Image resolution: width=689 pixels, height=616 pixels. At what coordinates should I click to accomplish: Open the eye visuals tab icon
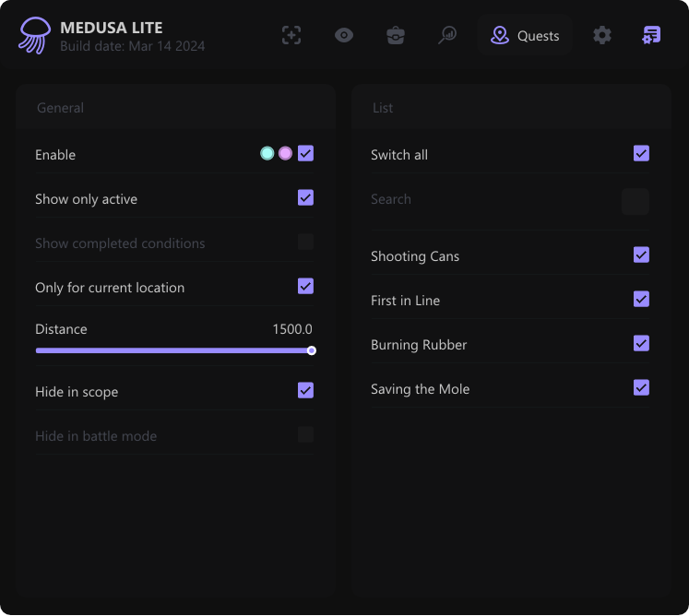[344, 35]
